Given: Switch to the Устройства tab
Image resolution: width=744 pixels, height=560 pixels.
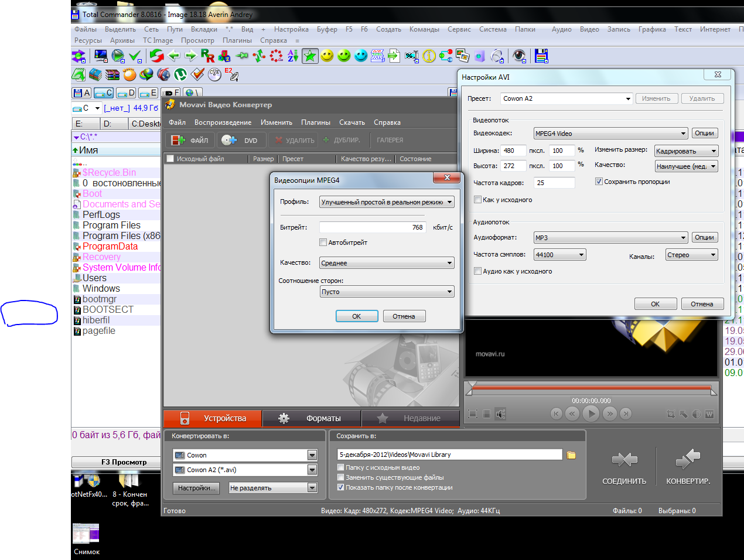Looking at the screenshot, I should click(212, 418).
